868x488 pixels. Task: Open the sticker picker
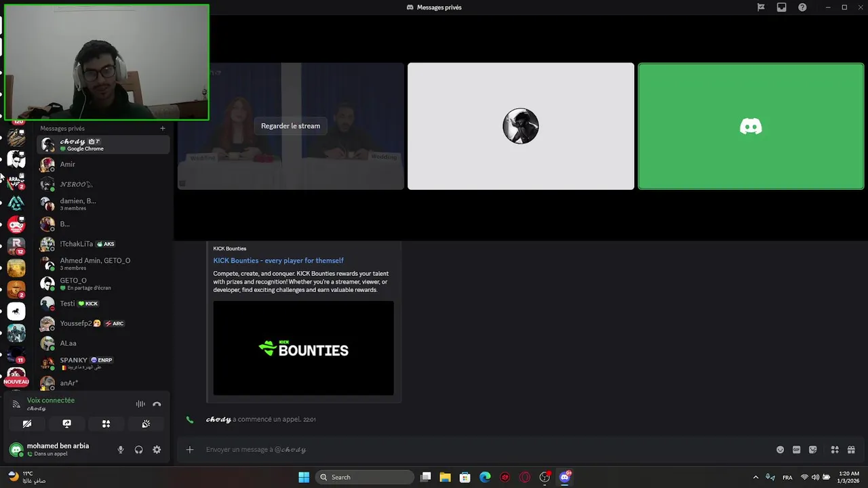tap(813, 449)
